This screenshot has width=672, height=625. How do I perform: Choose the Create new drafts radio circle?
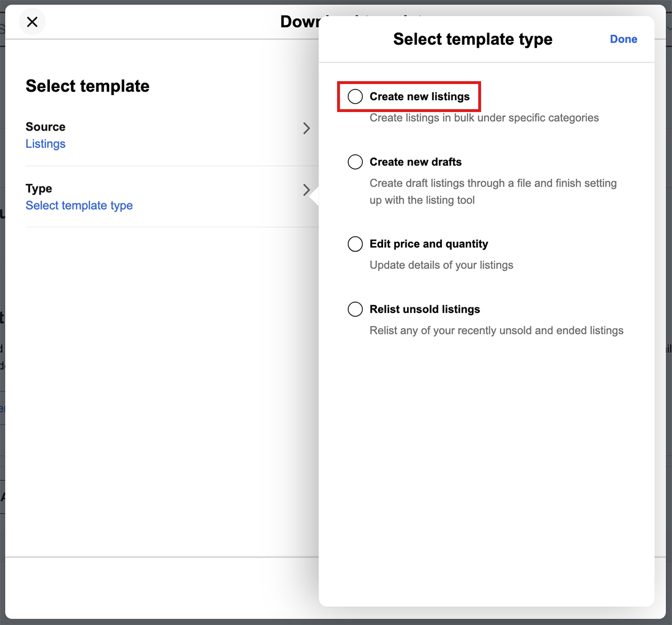coord(355,162)
